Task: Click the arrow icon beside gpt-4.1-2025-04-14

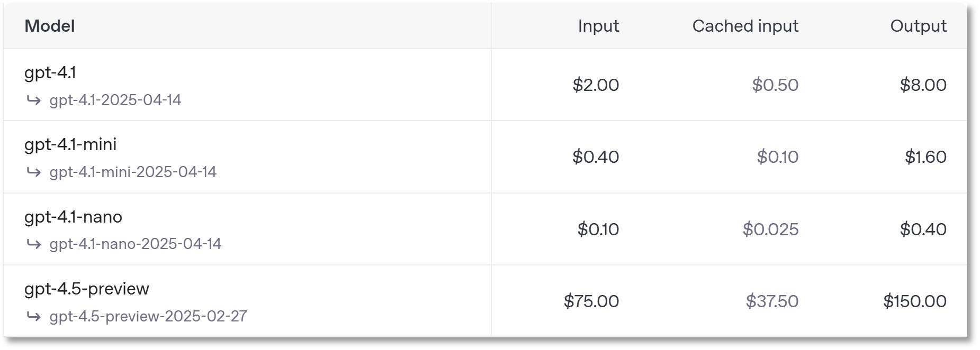Action: click(x=34, y=100)
